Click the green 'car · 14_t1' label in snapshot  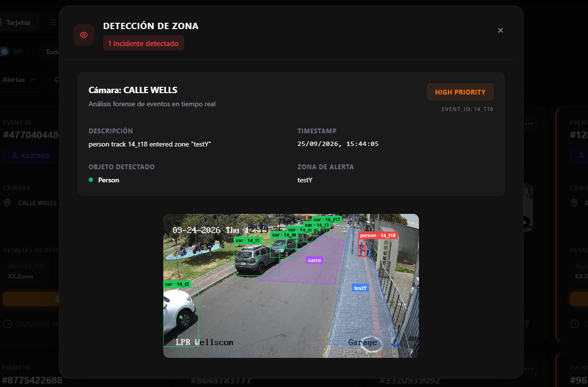point(248,241)
